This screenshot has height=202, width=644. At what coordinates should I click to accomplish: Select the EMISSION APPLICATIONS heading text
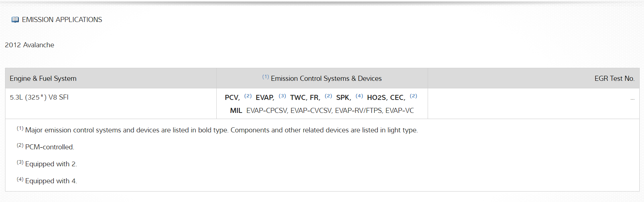click(62, 19)
